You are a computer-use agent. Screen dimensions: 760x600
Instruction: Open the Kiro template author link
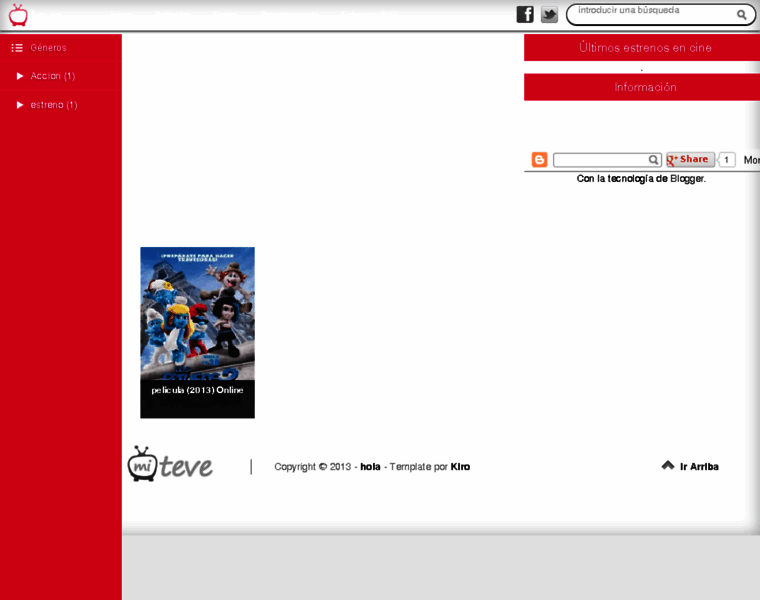460,467
